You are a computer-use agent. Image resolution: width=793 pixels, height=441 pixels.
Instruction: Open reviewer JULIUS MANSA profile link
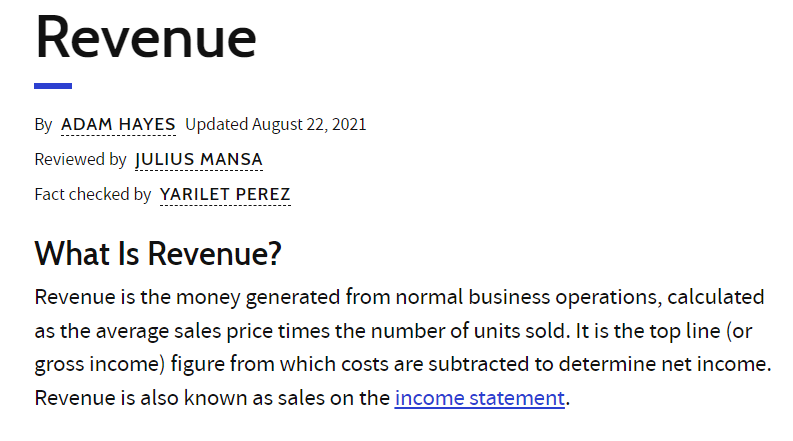(199, 159)
